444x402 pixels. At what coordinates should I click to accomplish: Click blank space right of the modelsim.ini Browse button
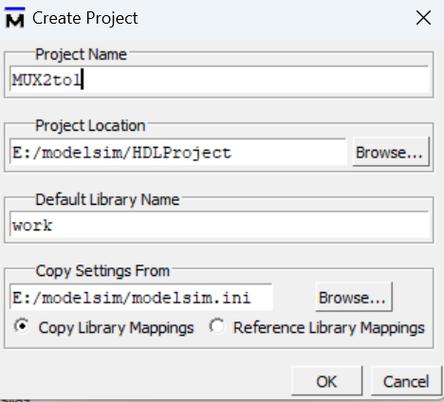click(412, 297)
